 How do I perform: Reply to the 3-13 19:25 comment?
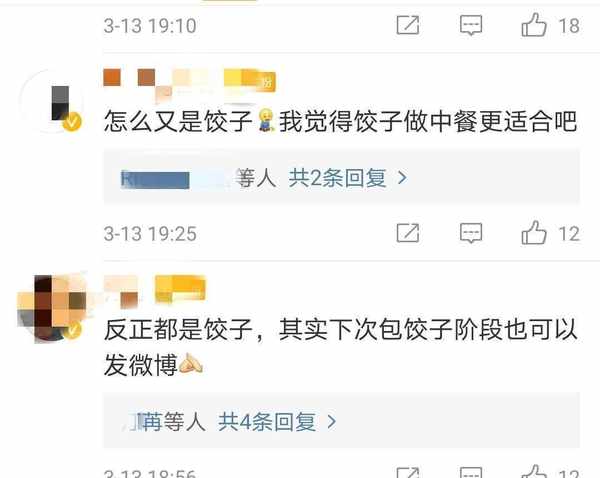point(471,233)
